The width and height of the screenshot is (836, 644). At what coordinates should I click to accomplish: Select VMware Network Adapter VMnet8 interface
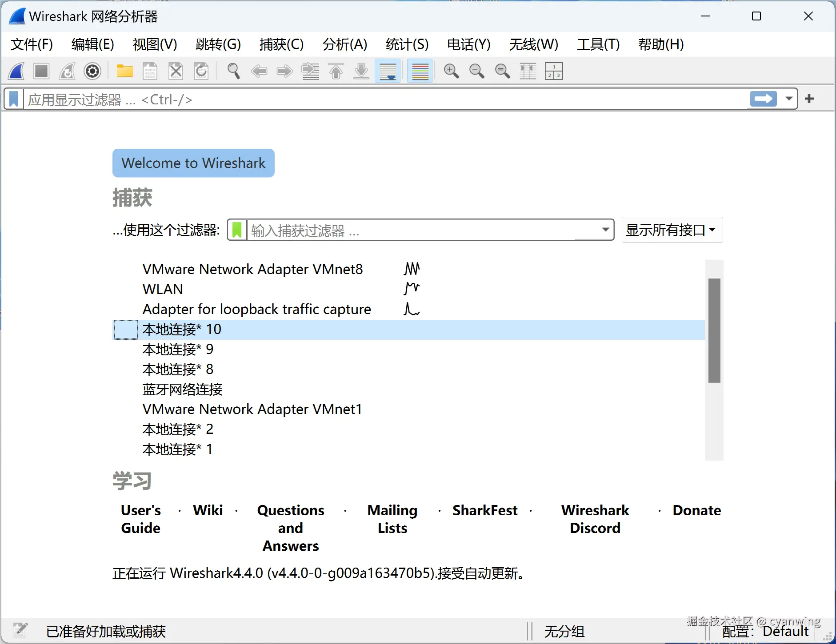coord(409,269)
